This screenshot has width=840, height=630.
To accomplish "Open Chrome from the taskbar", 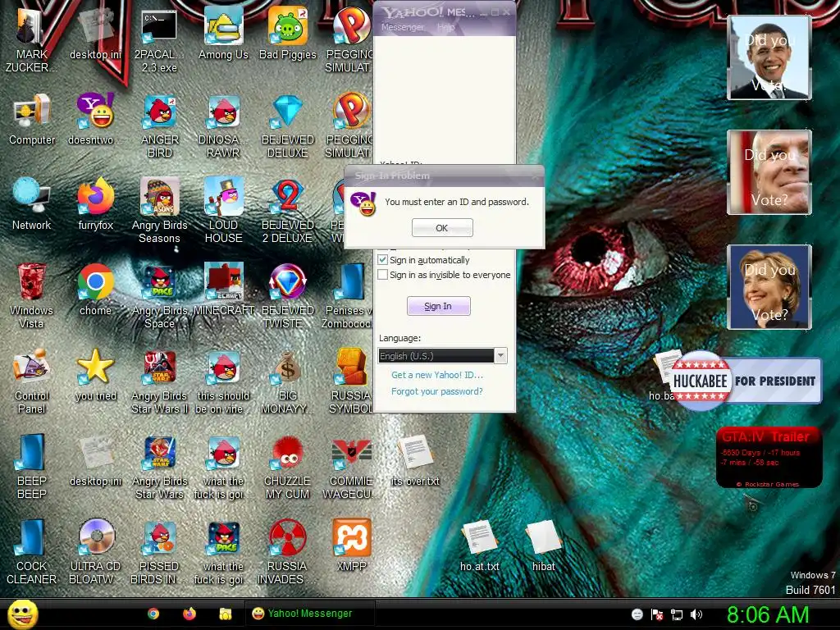I will point(153,614).
